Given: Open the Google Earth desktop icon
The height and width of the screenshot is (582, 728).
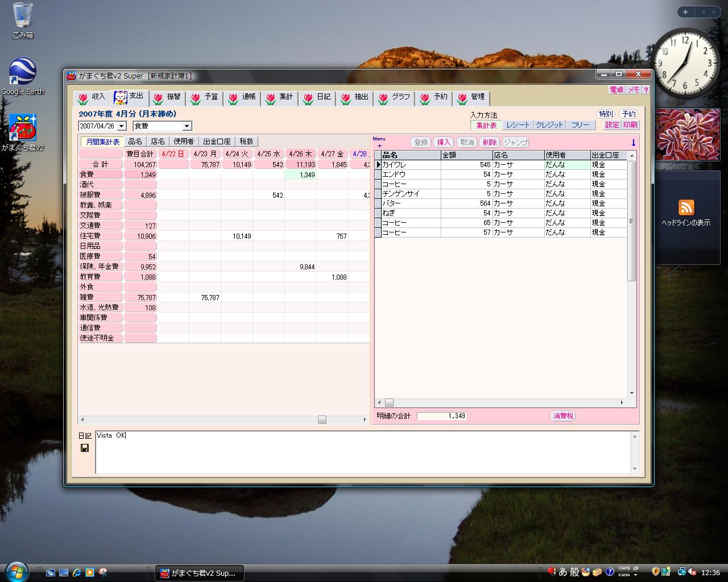Looking at the screenshot, I should pos(22,77).
